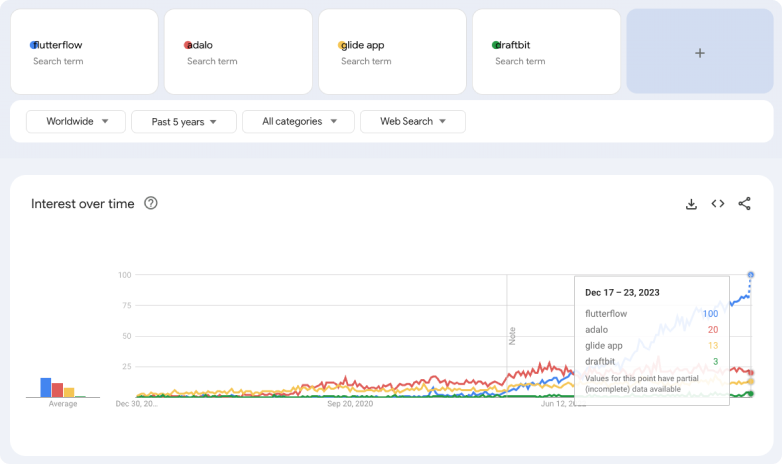The image size is (782, 464).
Task: Select the glide app search term card
Action: (392, 51)
